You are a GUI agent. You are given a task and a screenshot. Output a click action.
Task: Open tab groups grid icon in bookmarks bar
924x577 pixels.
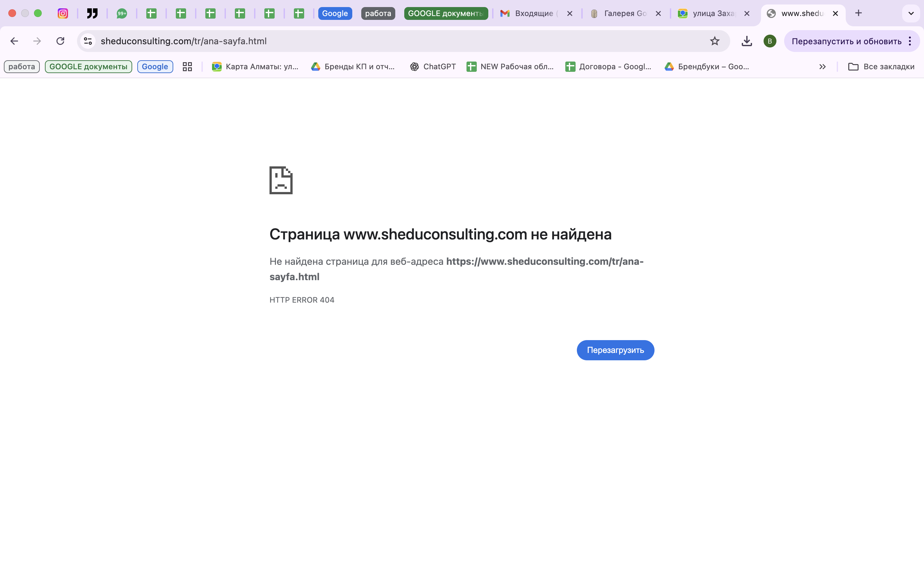pyautogui.click(x=187, y=67)
